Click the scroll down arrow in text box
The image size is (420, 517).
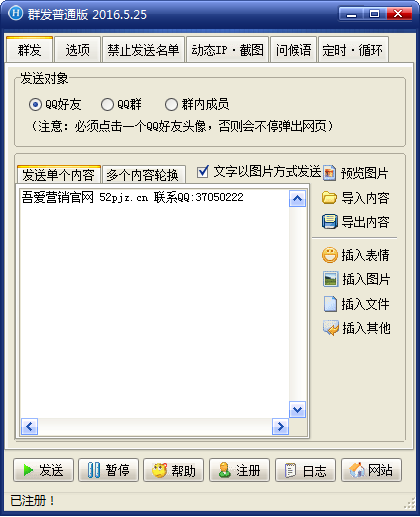click(297, 409)
